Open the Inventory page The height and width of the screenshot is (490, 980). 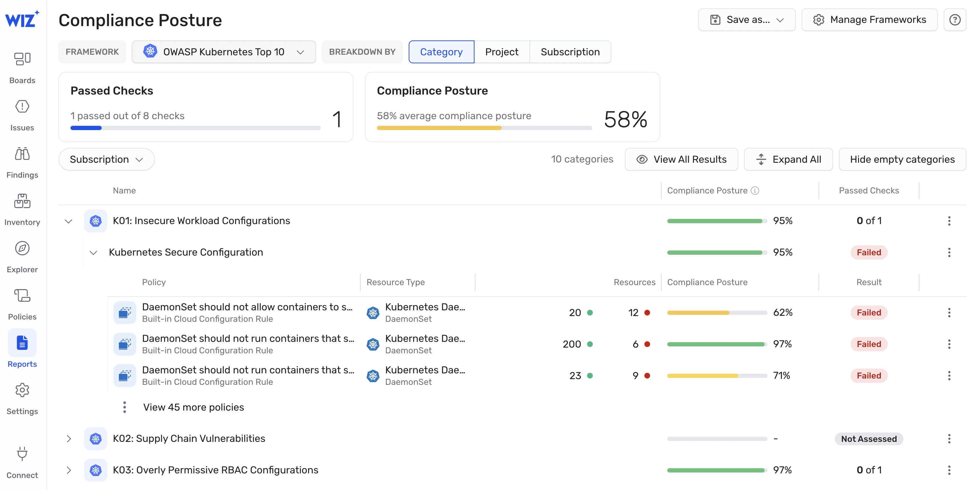pyautogui.click(x=22, y=210)
